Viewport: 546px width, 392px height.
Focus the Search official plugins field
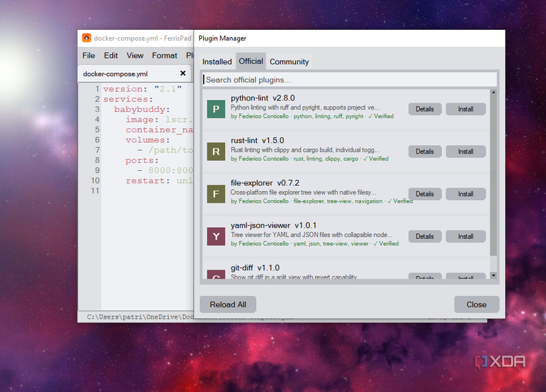(349, 80)
